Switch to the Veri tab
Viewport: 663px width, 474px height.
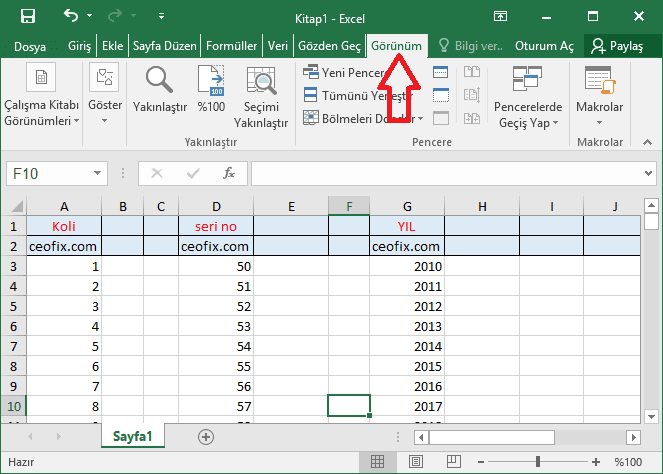(x=278, y=46)
